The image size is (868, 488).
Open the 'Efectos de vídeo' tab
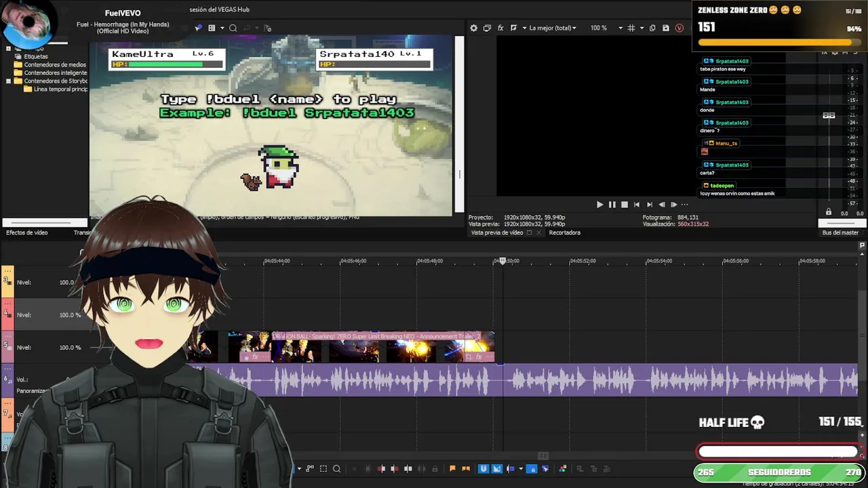click(x=27, y=232)
